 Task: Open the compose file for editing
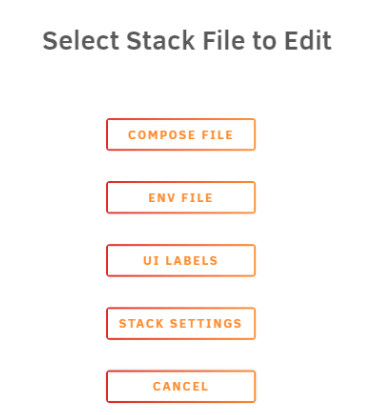(x=181, y=134)
